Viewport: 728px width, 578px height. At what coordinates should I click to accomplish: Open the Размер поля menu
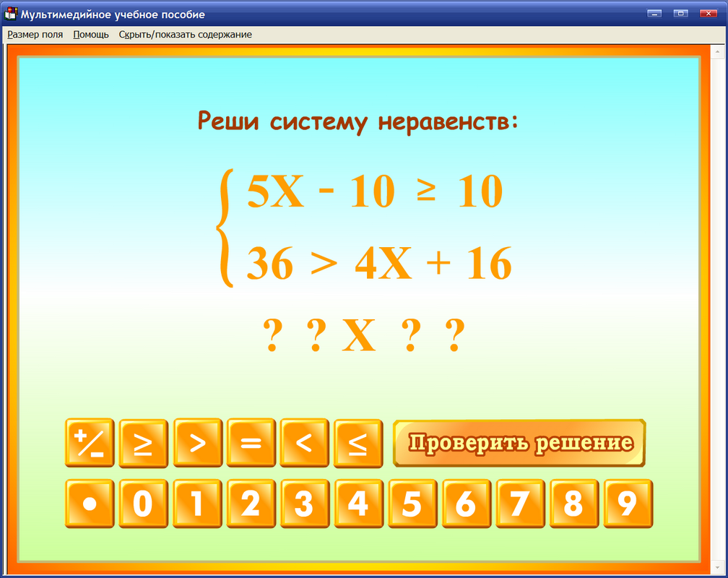(x=35, y=34)
